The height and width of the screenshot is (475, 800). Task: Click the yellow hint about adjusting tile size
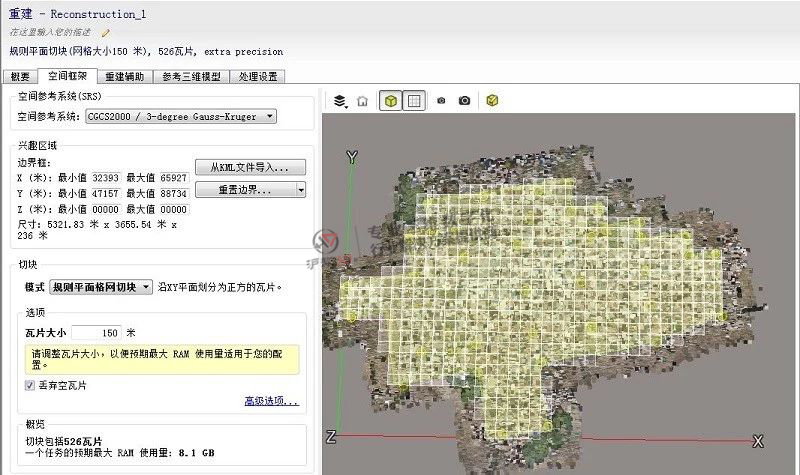point(162,359)
